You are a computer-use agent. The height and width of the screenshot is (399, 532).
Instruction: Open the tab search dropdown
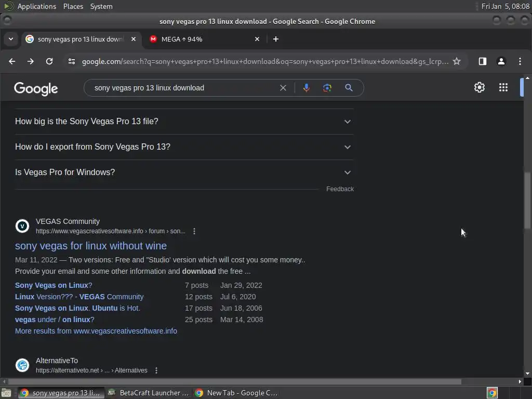[x=11, y=39]
